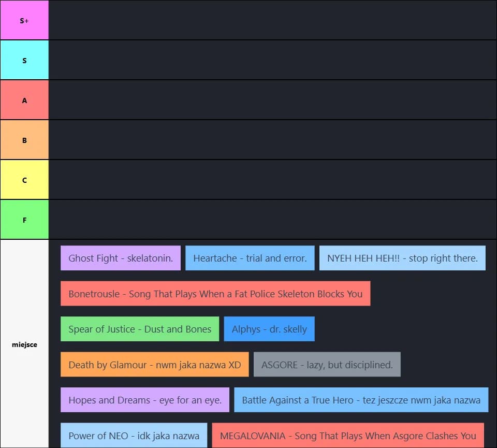Click the yellow C tier label

coord(24,180)
